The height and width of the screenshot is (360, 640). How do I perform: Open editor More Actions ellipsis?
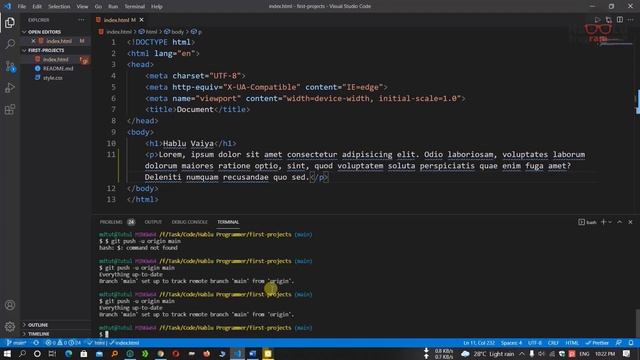click(x=631, y=20)
